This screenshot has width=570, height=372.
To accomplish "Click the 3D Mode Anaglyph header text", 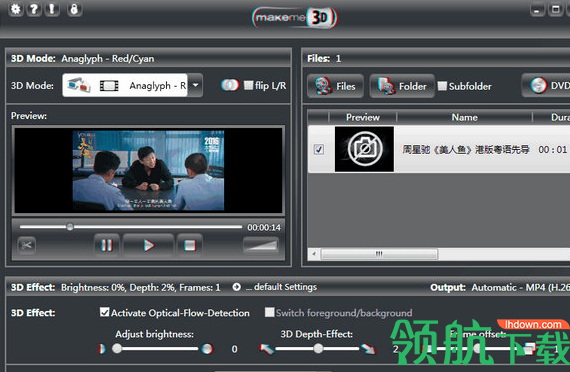I will point(83,59).
